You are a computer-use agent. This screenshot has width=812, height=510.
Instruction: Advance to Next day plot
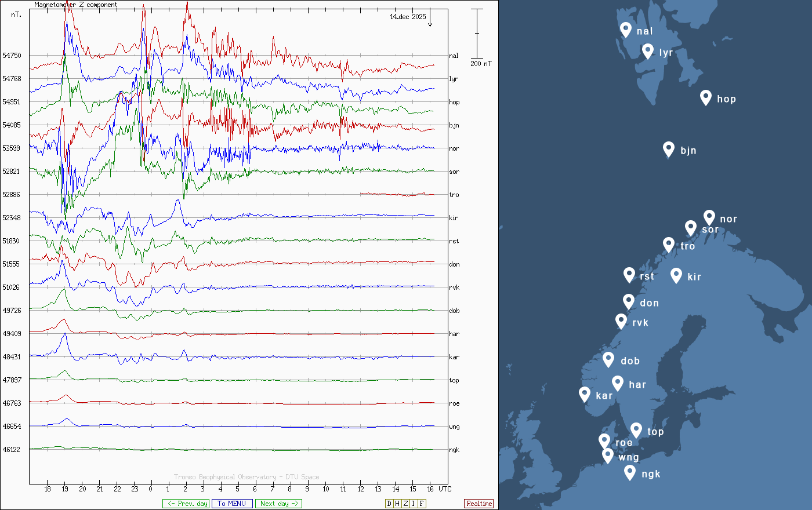point(278,504)
